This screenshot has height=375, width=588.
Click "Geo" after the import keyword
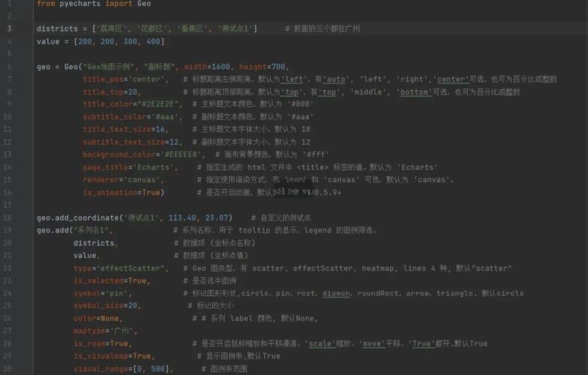144,4
